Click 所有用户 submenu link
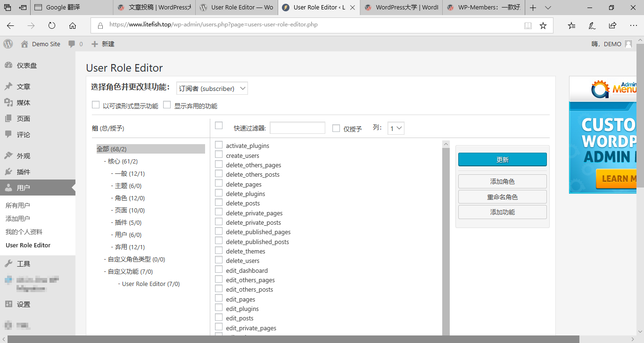644x343 pixels. click(x=17, y=205)
